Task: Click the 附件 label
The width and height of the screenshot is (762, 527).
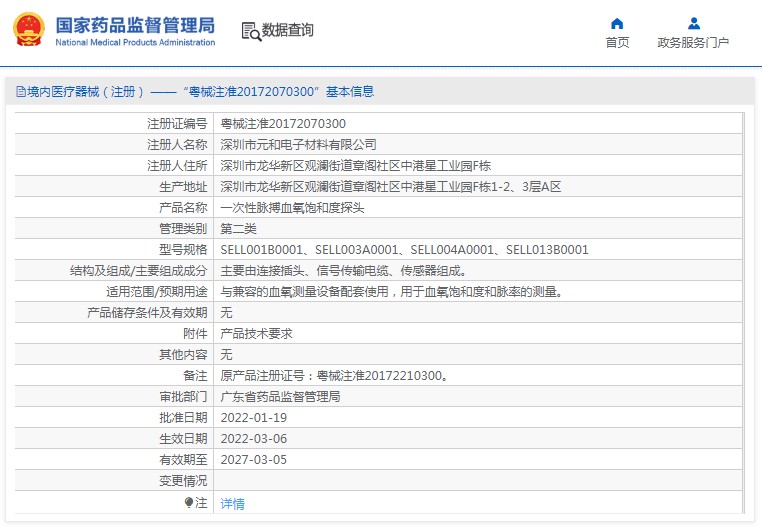Action: click(x=195, y=334)
